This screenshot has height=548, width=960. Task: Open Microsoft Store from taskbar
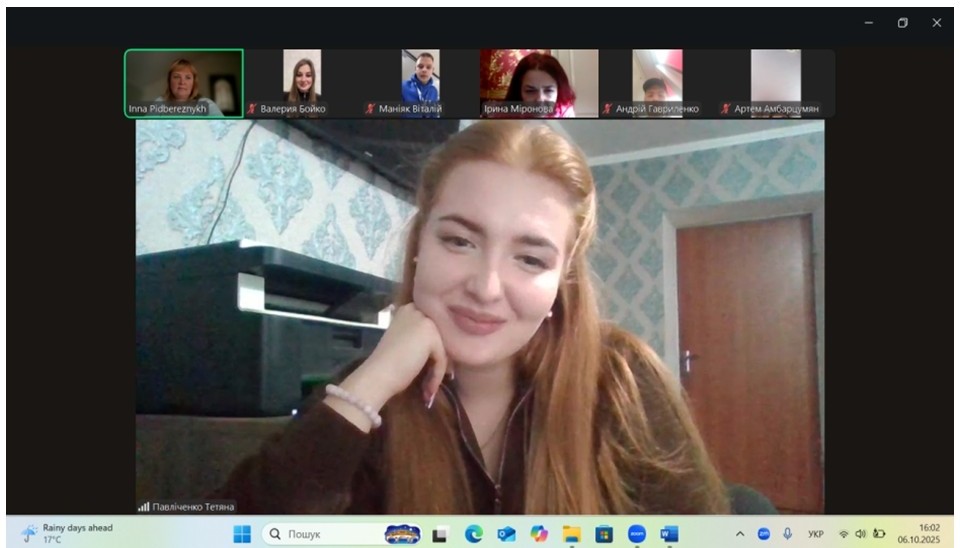click(x=604, y=534)
